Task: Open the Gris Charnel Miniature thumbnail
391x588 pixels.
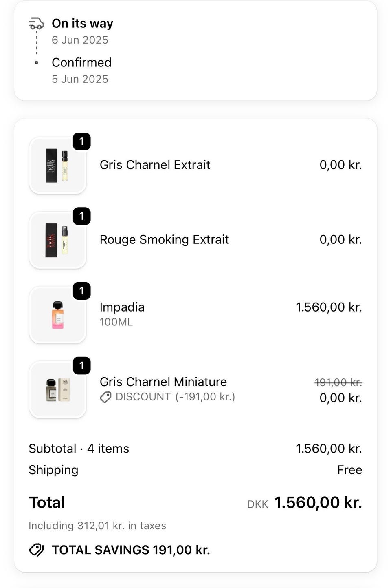Action: tap(57, 389)
